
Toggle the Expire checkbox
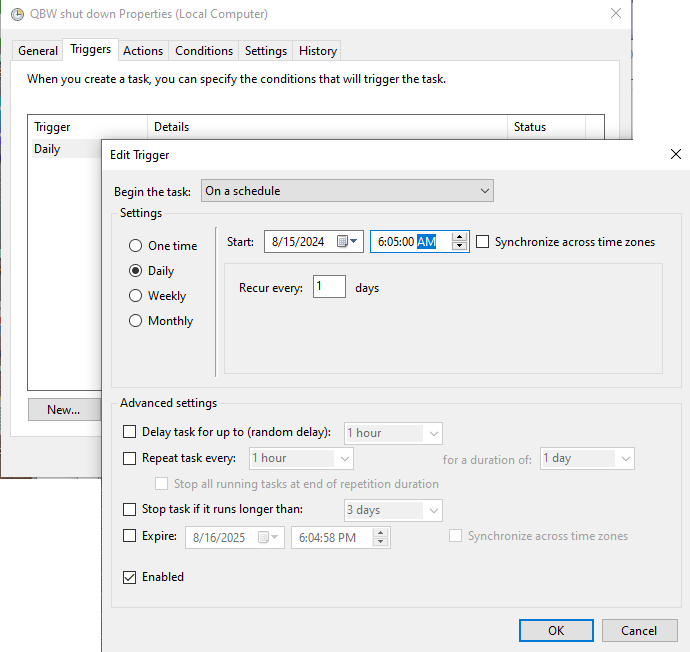[129, 536]
